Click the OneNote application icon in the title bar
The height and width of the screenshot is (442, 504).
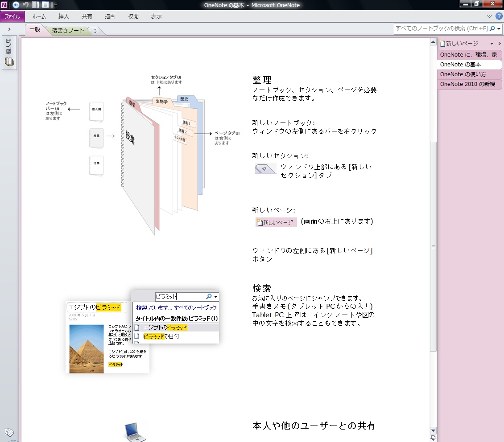tap(4, 5)
